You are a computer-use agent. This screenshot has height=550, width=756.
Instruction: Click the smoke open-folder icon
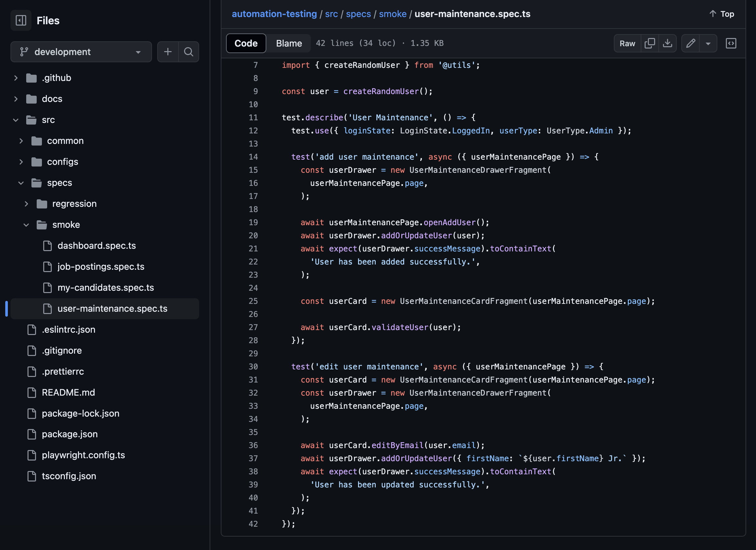pos(42,225)
